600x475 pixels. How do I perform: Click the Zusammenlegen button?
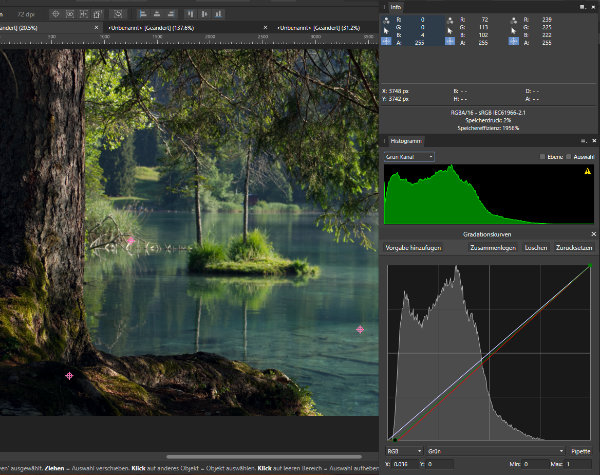pyautogui.click(x=492, y=248)
